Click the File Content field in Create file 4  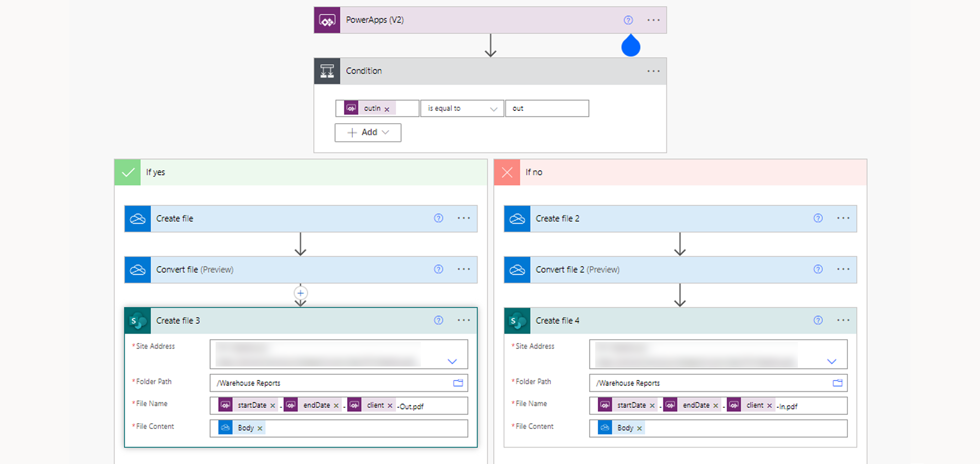coord(718,428)
